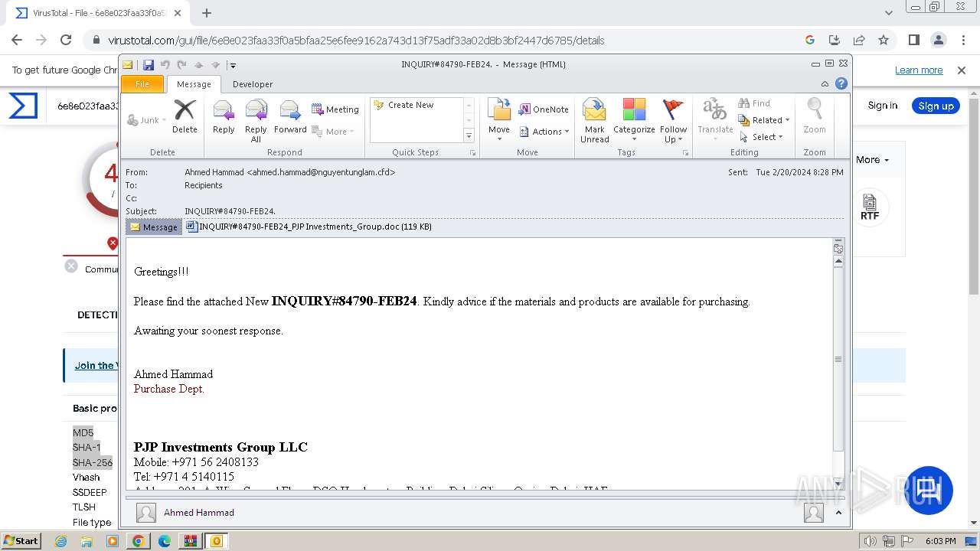Select the Message view button

154,227
